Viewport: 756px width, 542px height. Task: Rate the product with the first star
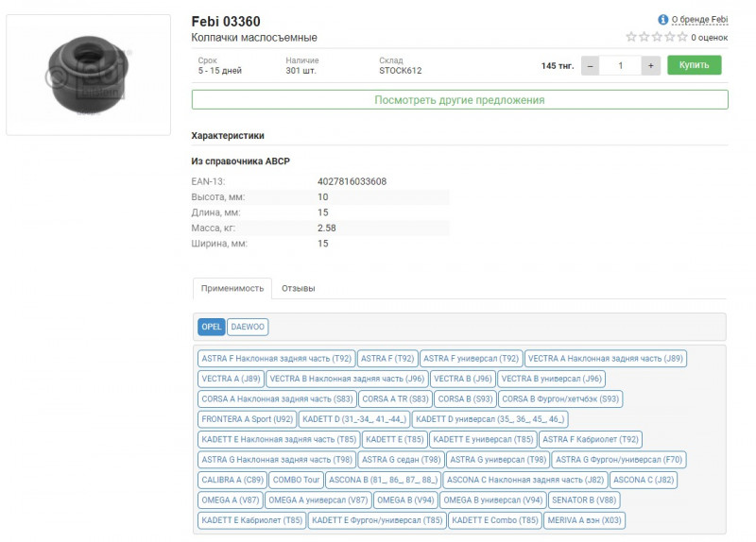(631, 37)
